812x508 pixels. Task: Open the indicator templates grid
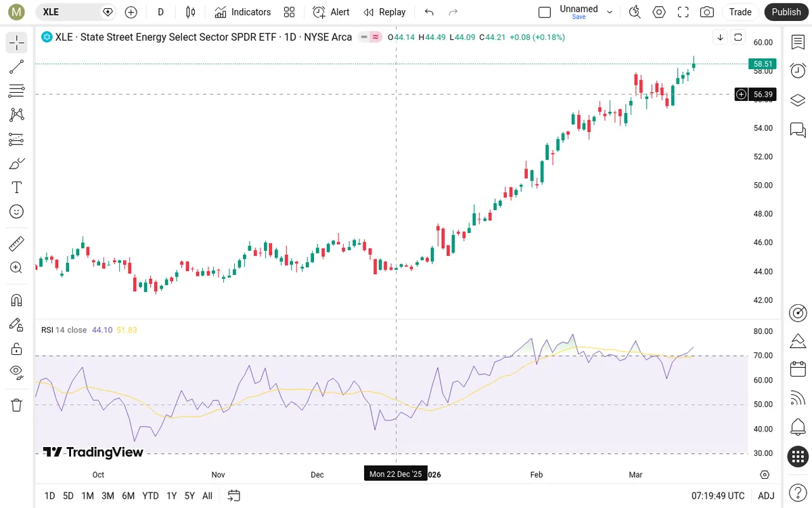[x=290, y=12]
